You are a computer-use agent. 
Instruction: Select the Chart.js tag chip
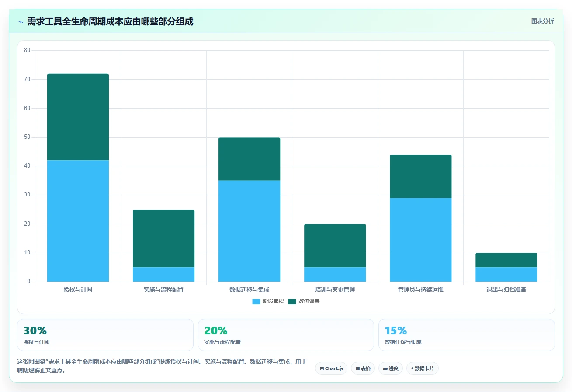click(x=331, y=368)
